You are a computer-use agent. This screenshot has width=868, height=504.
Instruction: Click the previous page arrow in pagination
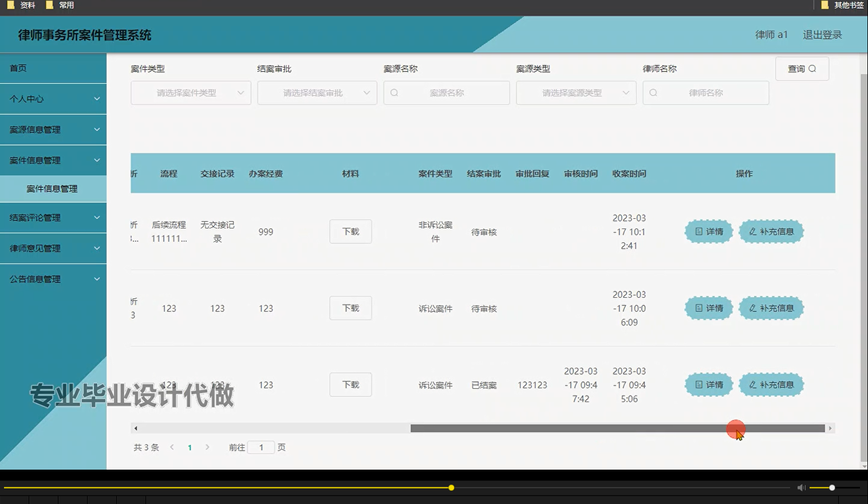[172, 447]
